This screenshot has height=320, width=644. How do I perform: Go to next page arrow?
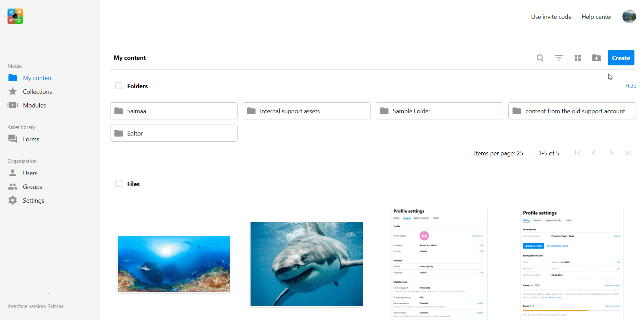(611, 153)
